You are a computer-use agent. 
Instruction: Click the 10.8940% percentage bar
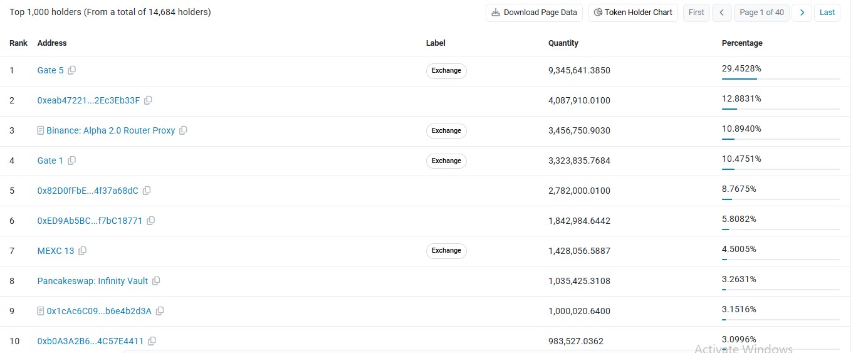coord(781,139)
